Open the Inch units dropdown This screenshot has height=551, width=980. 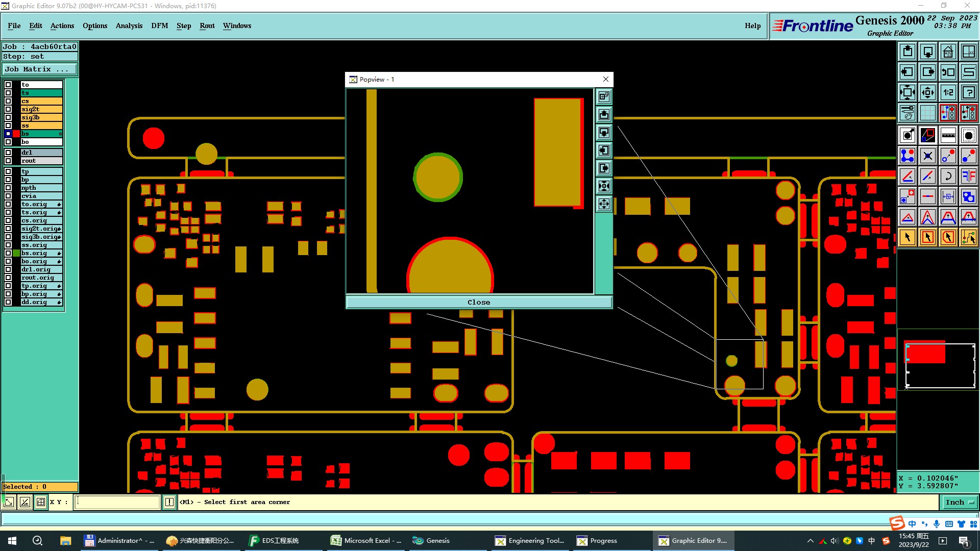(959, 502)
